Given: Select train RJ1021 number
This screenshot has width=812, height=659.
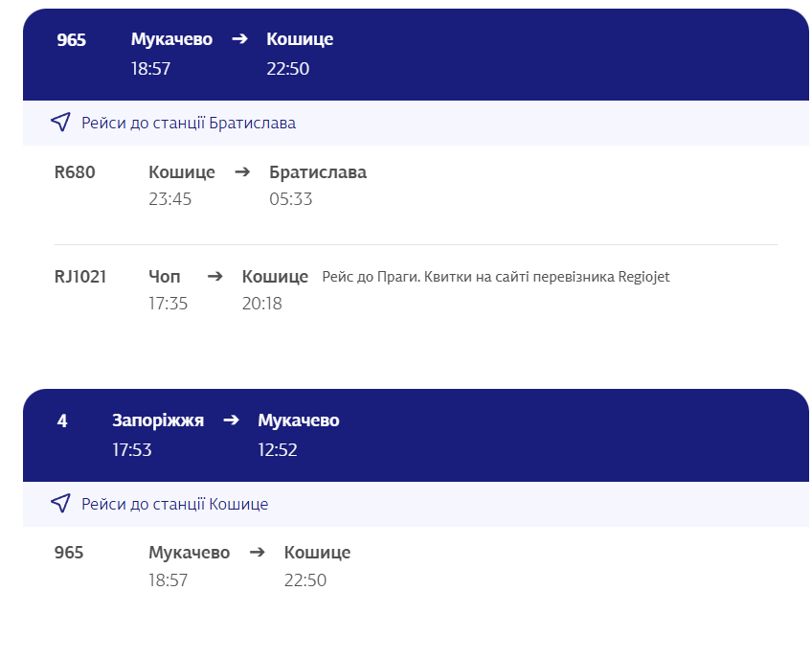Looking at the screenshot, I should (80, 277).
